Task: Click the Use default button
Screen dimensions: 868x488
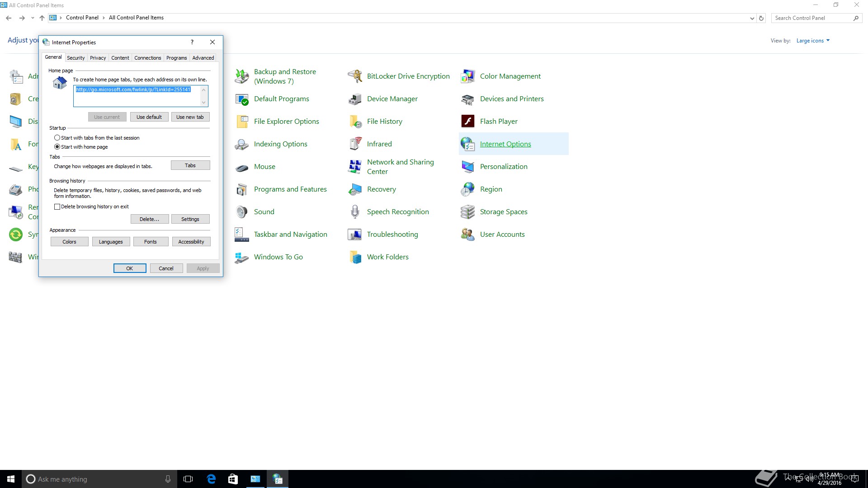Action: tap(149, 117)
